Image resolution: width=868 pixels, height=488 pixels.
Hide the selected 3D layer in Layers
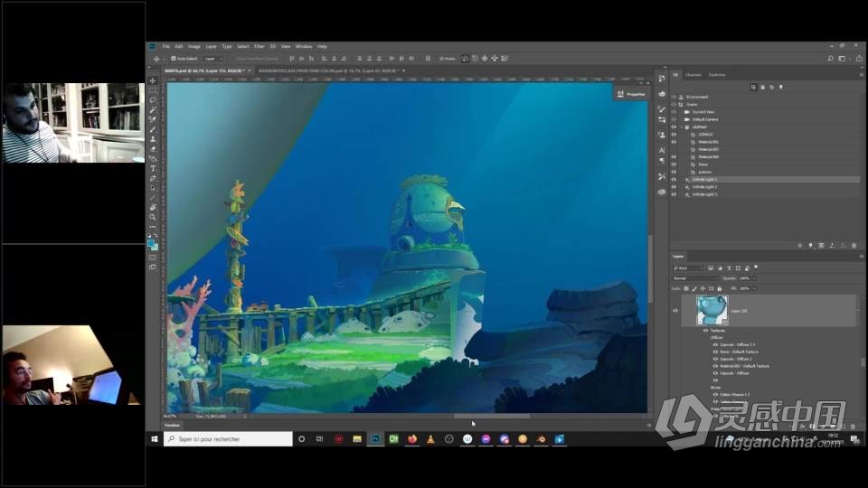(x=675, y=311)
